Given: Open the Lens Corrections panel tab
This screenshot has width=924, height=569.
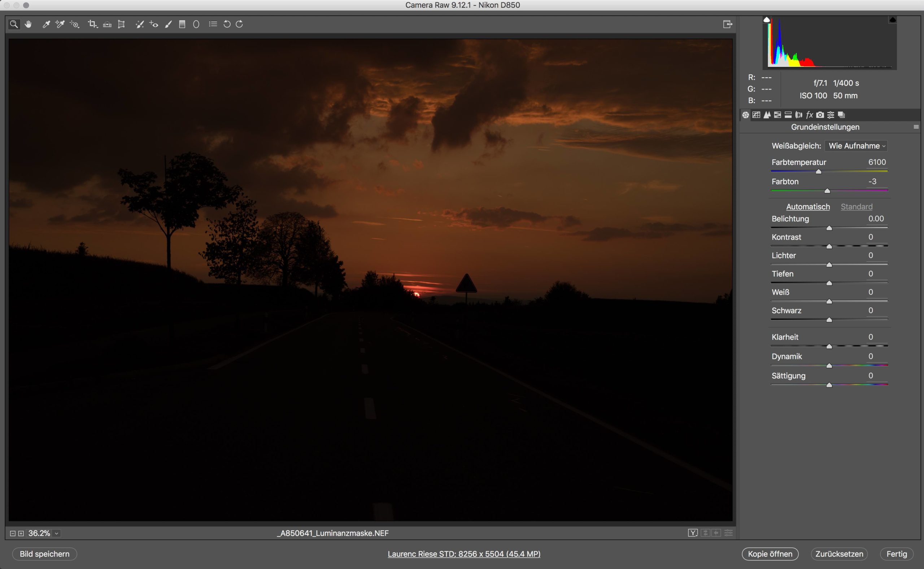Looking at the screenshot, I should (x=799, y=115).
